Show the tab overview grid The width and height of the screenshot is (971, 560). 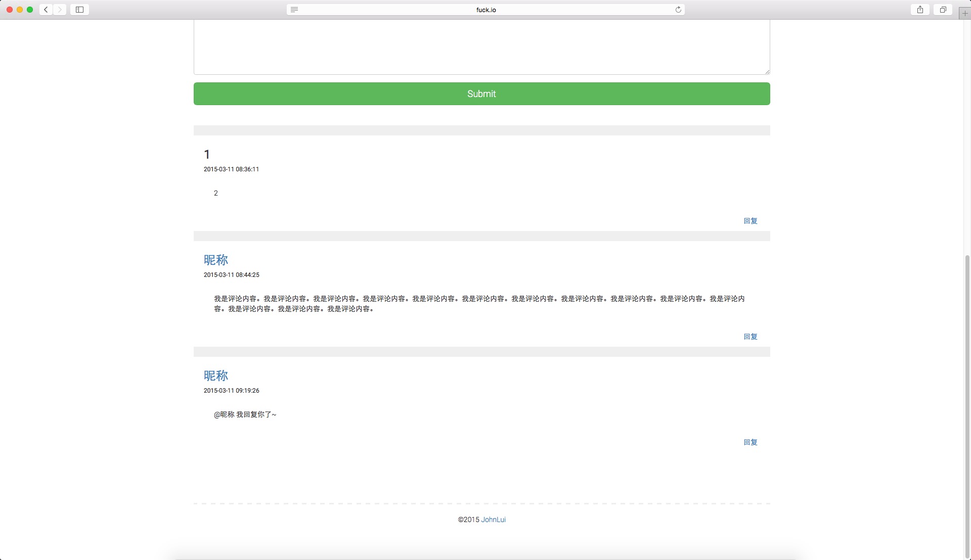pos(942,9)
